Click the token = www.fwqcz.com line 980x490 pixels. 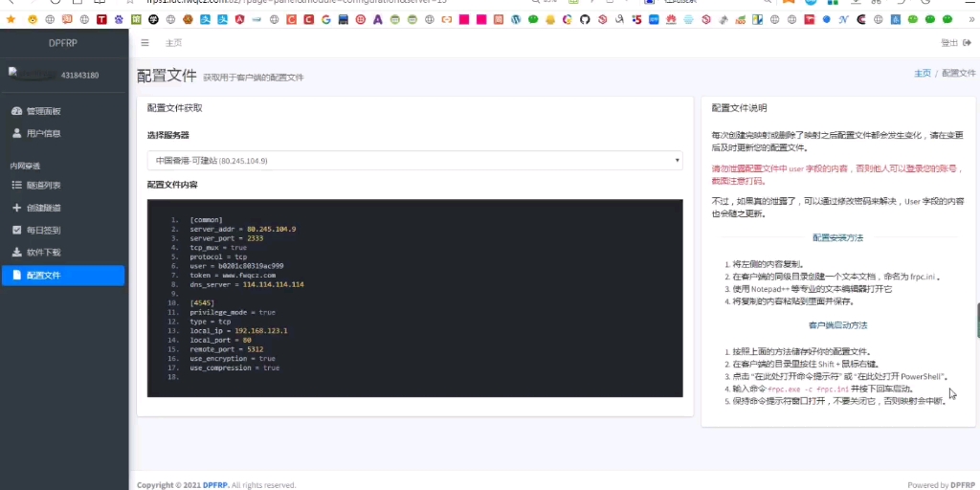click(x=233, y=275)
